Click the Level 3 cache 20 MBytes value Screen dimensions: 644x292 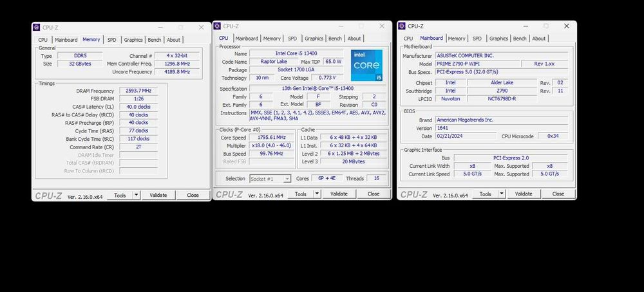354,161
